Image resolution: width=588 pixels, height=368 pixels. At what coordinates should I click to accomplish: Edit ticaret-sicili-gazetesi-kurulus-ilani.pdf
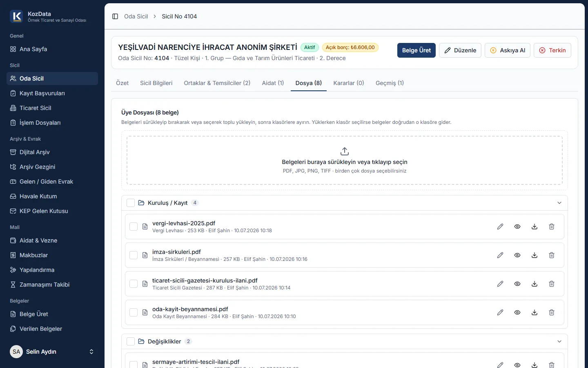tap(500, 284)
